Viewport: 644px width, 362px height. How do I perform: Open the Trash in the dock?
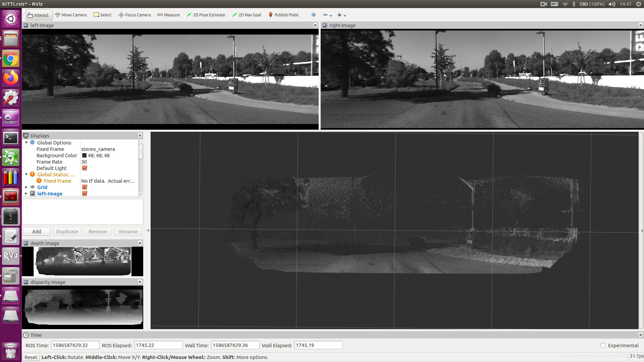click(11, 351)
